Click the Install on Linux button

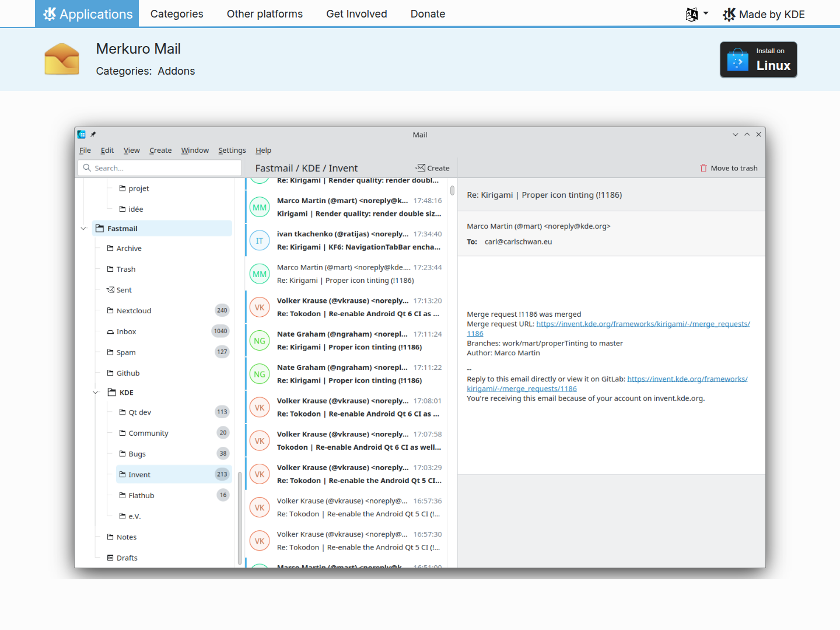[758, 60]
